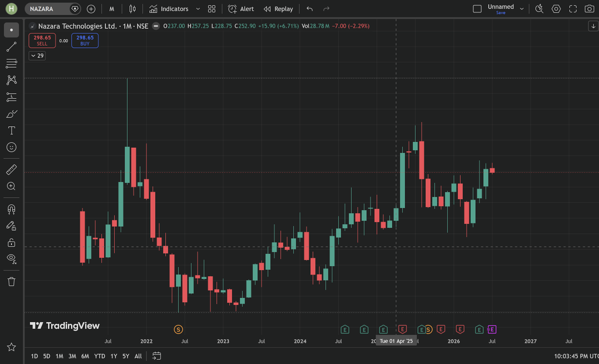The width and height of the screenshot is (599, 364).
Task: Click the Add symbol to compare plus icon
Action: (x=91, y=9)
